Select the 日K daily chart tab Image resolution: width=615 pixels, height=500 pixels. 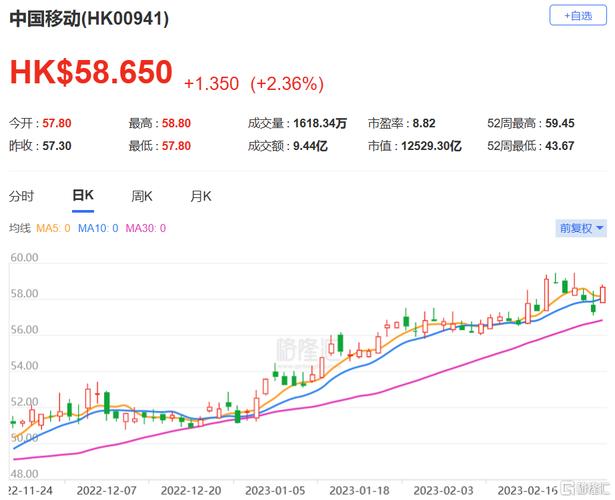(83, 195)
